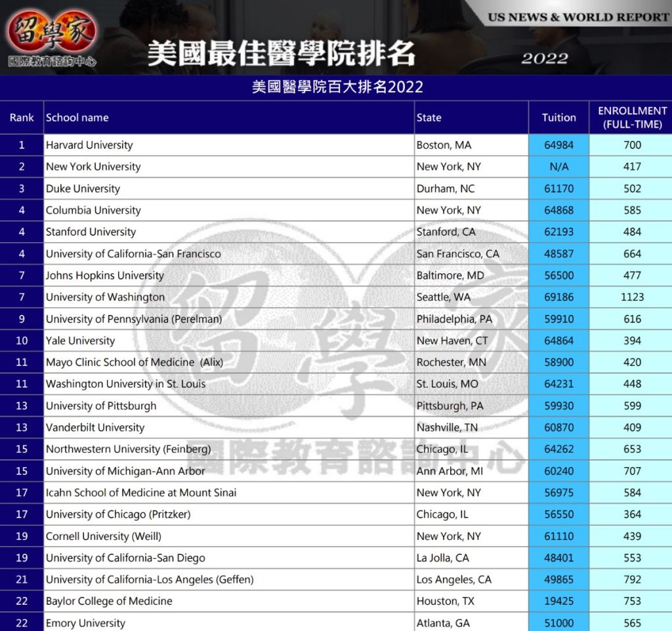Click the Nashville, TN state cell
This screenshot has width=672, height=631.
471,428
